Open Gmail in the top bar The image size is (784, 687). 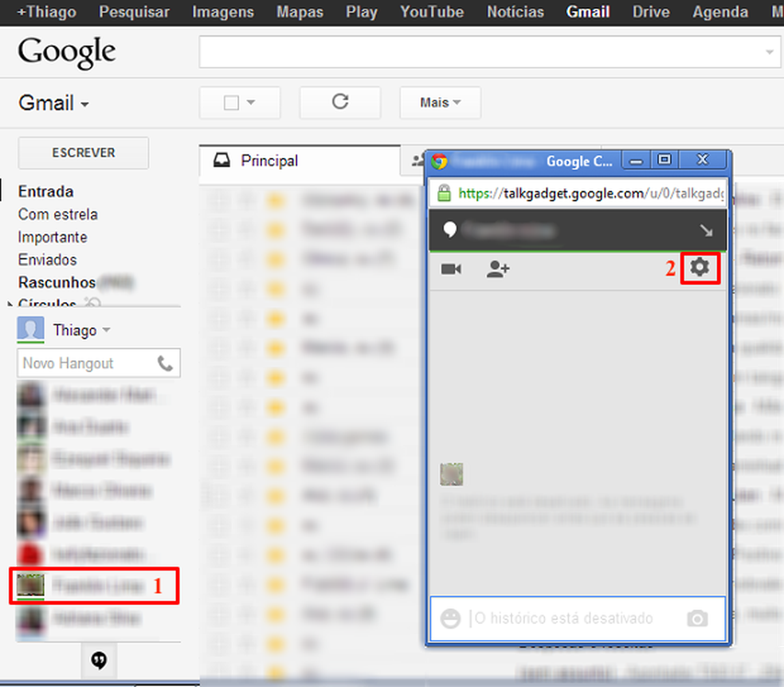588,12
